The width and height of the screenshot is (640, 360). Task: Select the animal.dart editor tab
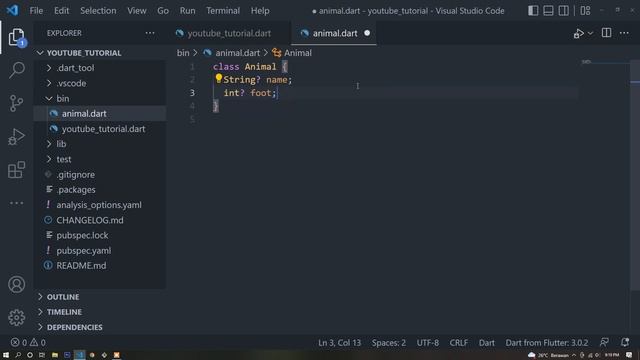tap(334, 33)
